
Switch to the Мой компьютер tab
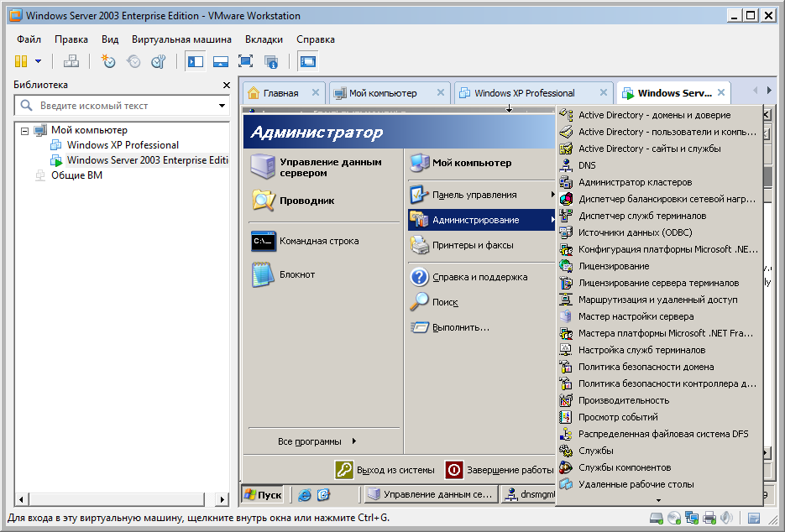383,93
